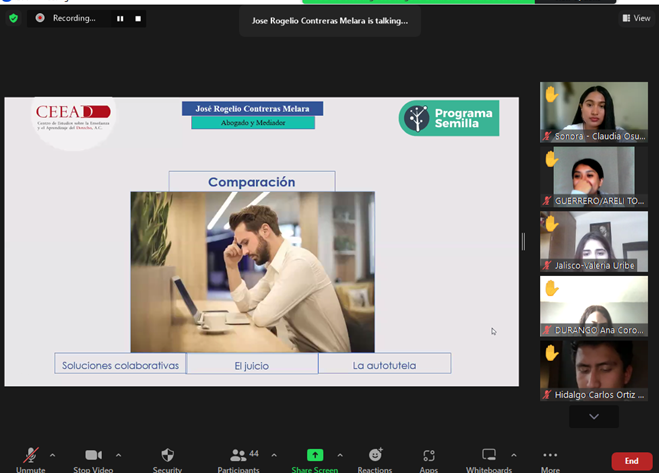Open the View layout options
Viewport: 659px width, 473px height.
pos(636,18)
